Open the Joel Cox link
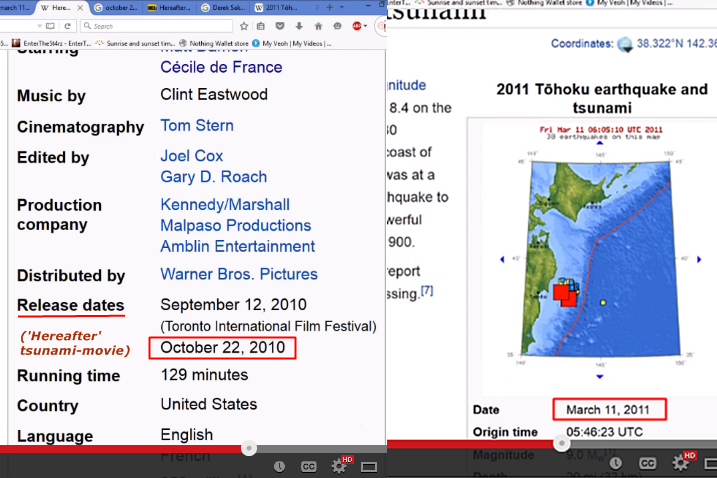717x478 pixels. click(192, 156)
